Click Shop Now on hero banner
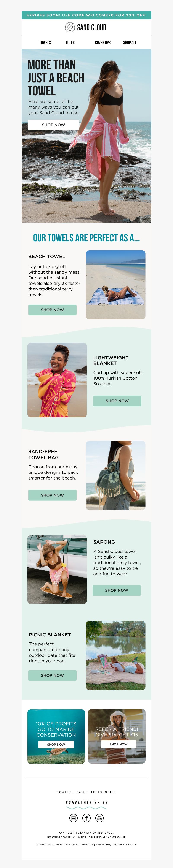 tap(53, 125)
